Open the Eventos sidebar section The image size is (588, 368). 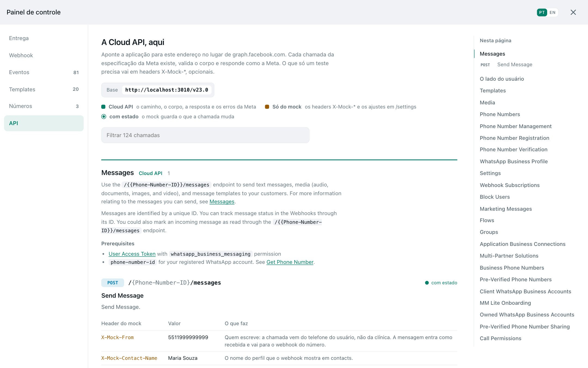[x=44, y=72]
